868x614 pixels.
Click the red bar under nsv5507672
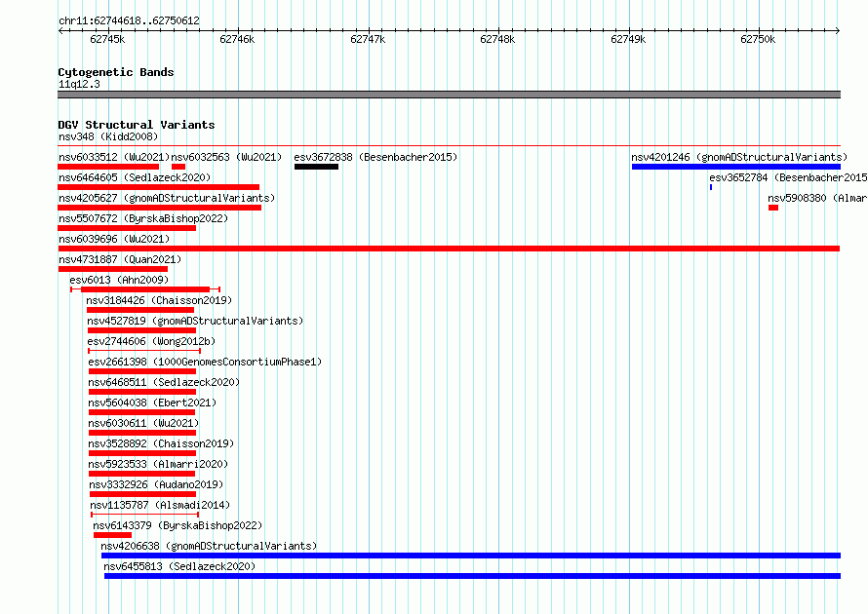[127, 228]
